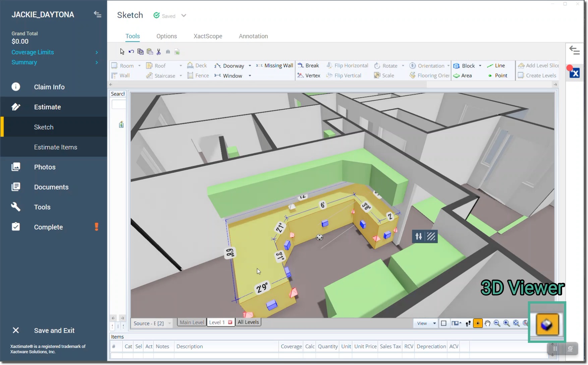588x365 pixels.
Task: Click the XactAnalysis X icon on right panel
Action: 575,73
